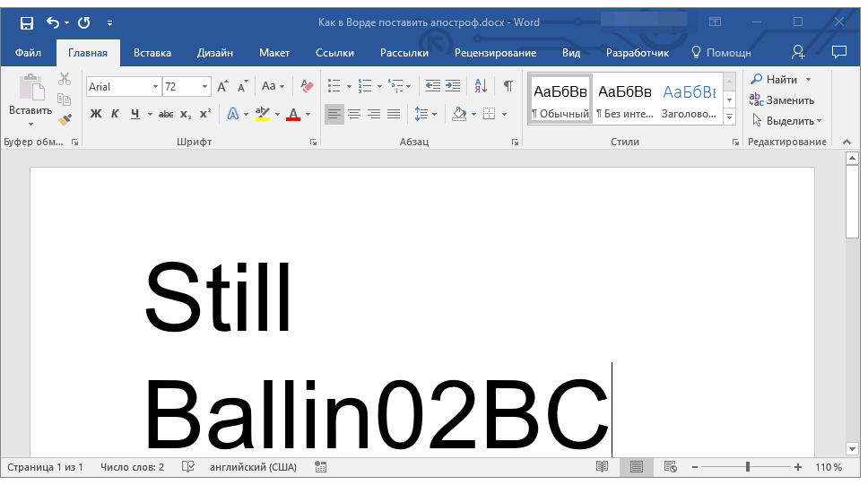Center-align the paragraph text
Viewport: 868px width, 485px height.
[x=354, y=114]
